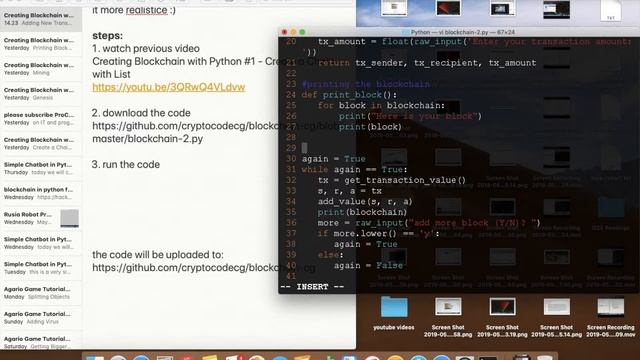Click the tx = get_transaction_value() line
Viewport: 640px width, 360px height.
point(391,180)
